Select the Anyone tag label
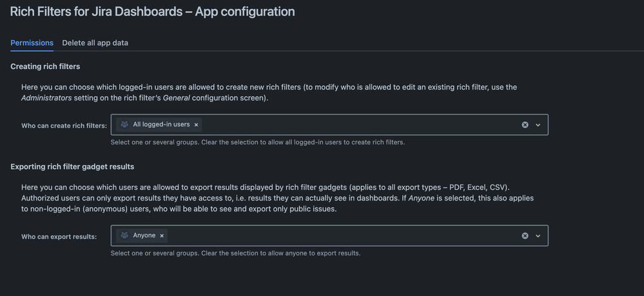644x296 pixels. pos(144,236)
